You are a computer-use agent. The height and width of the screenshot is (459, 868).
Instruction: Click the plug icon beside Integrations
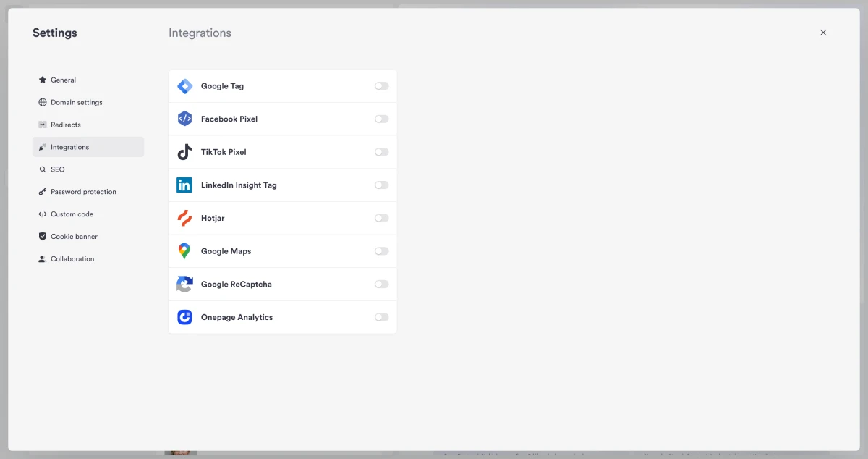[x=43, y=147]
